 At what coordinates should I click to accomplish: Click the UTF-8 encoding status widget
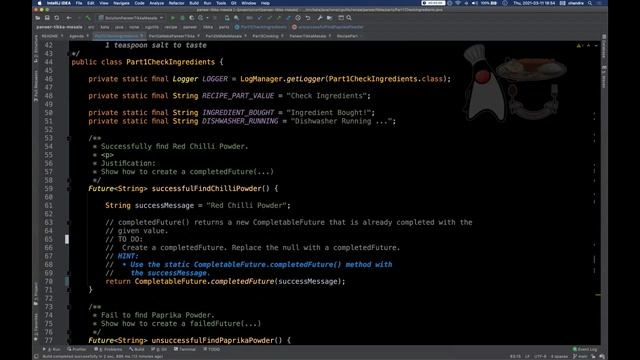pos(540,356)
